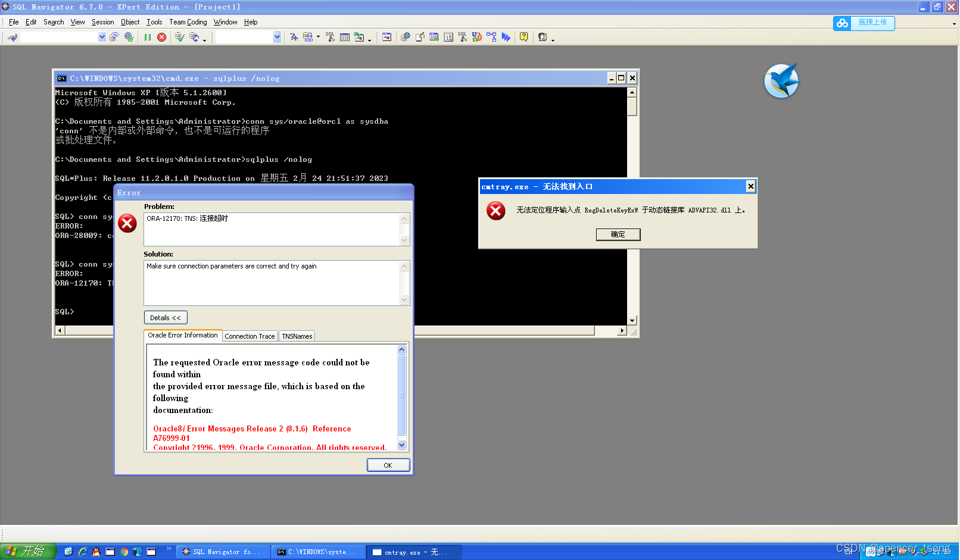Expand the arrow next to the binary 1010 icon
Image resolution: width=960 pixels, height=560 pixels.
point(318,37)
